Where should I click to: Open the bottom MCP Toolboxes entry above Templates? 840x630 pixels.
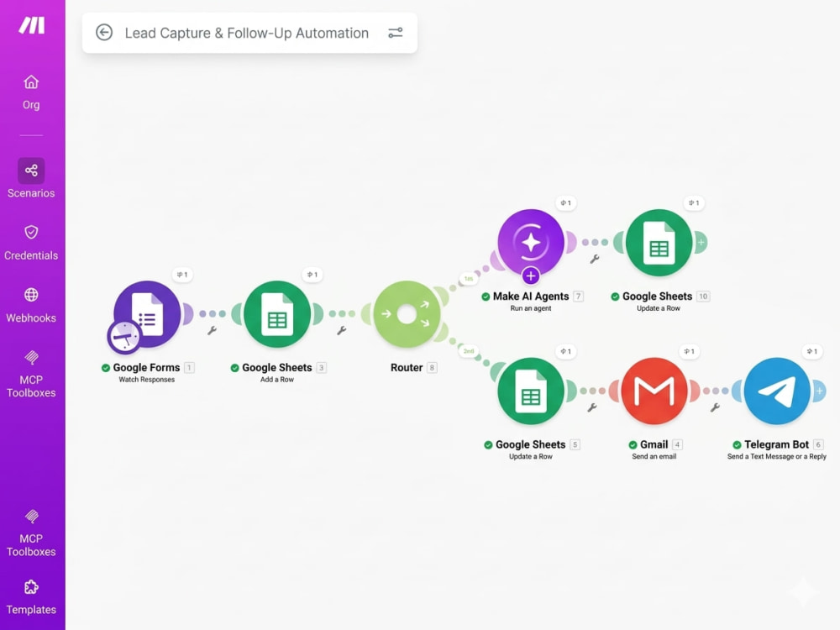[x=31, y=533]
